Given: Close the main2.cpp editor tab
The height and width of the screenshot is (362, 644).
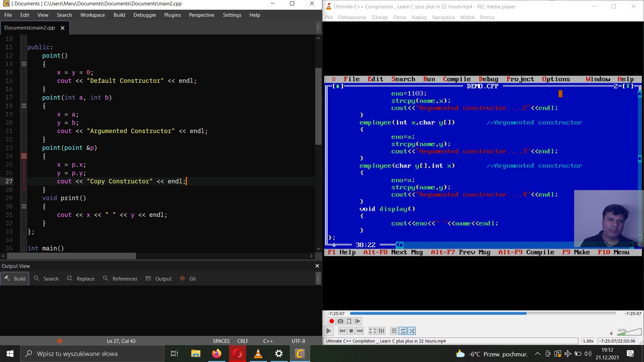Looking at the screenshot, I should tap(62, 28).
